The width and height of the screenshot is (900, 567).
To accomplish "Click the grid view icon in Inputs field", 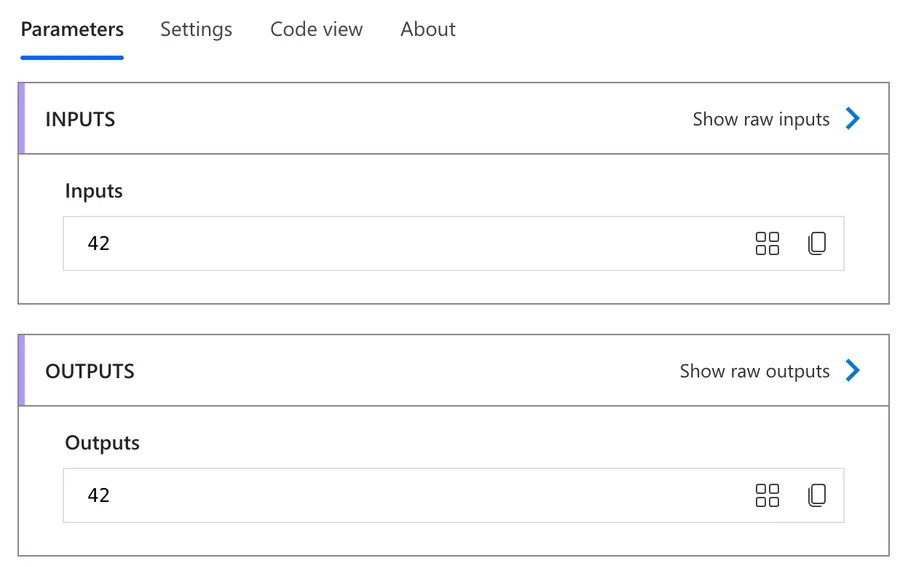I will [x=767, y=243].
